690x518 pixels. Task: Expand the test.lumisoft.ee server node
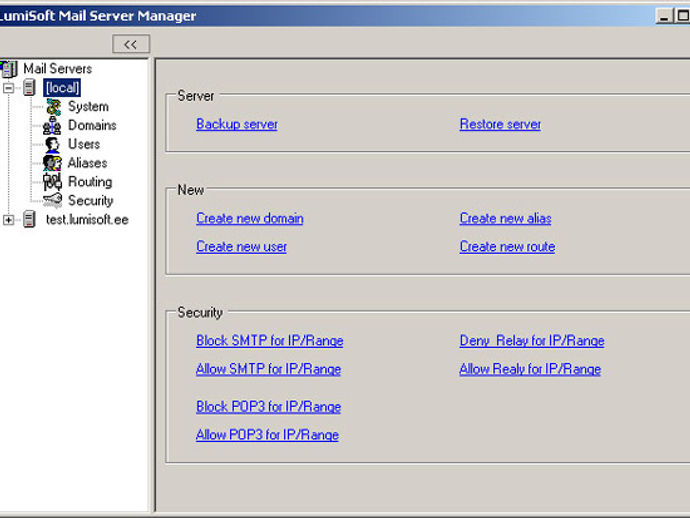click(x=8, y=220)
